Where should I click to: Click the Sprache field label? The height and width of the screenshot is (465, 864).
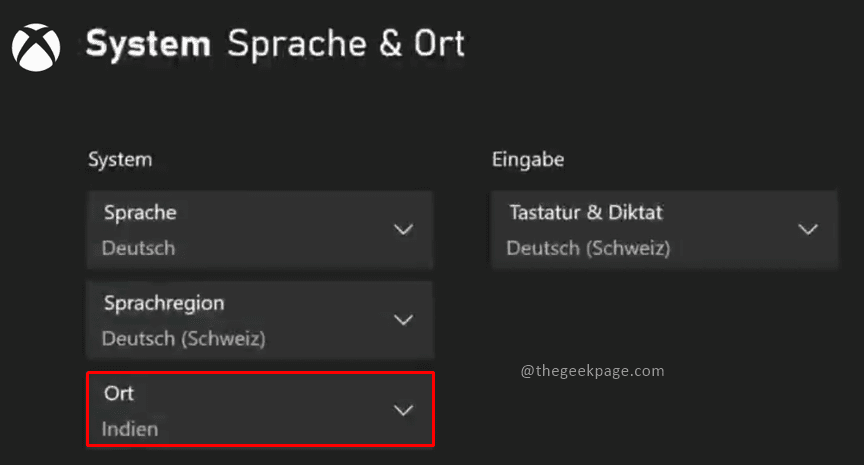140,213
